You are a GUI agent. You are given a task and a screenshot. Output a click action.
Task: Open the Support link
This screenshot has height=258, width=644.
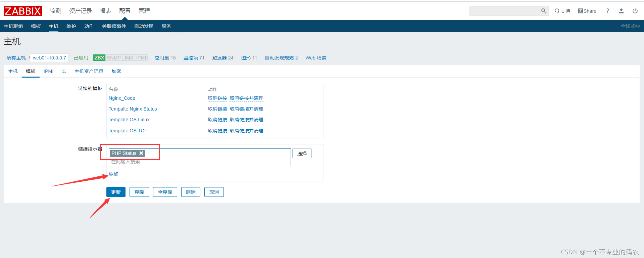point(562,11)
